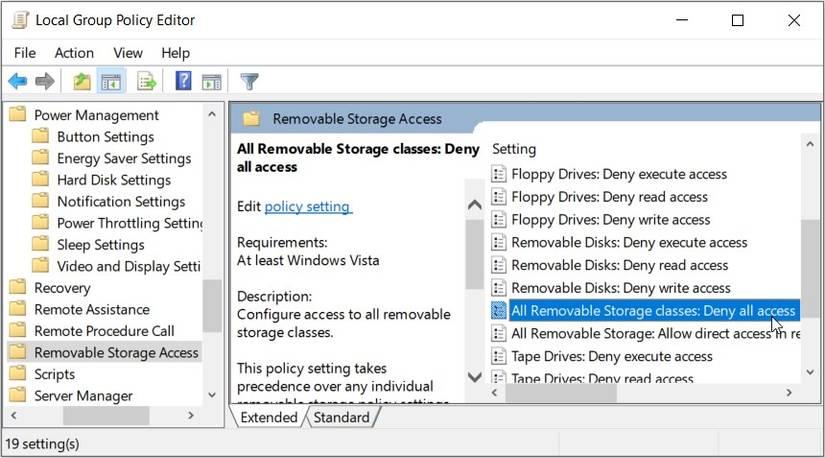
Task: Select 'Floppy Drives: Deny read access' setting
Action: pos(609,197)
